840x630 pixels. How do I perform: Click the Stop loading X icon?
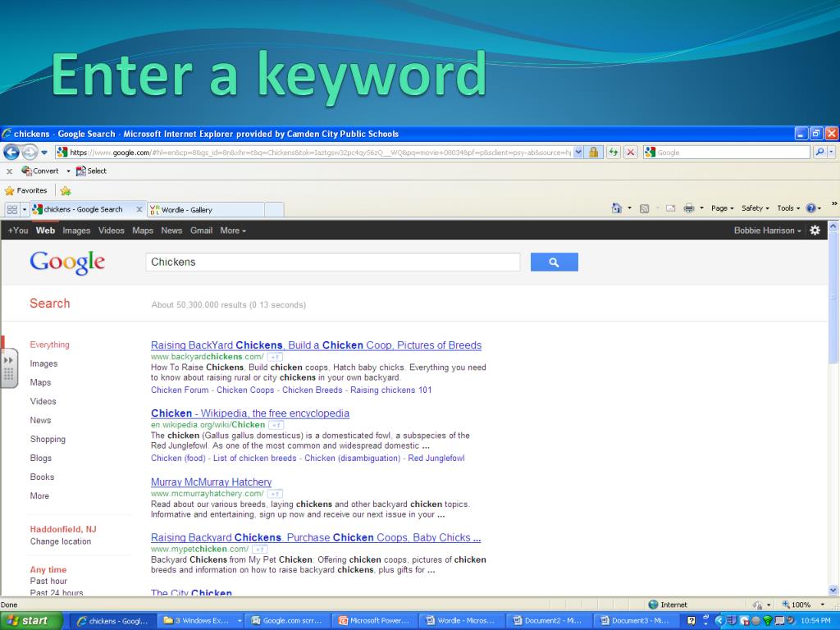coord(631,153)
